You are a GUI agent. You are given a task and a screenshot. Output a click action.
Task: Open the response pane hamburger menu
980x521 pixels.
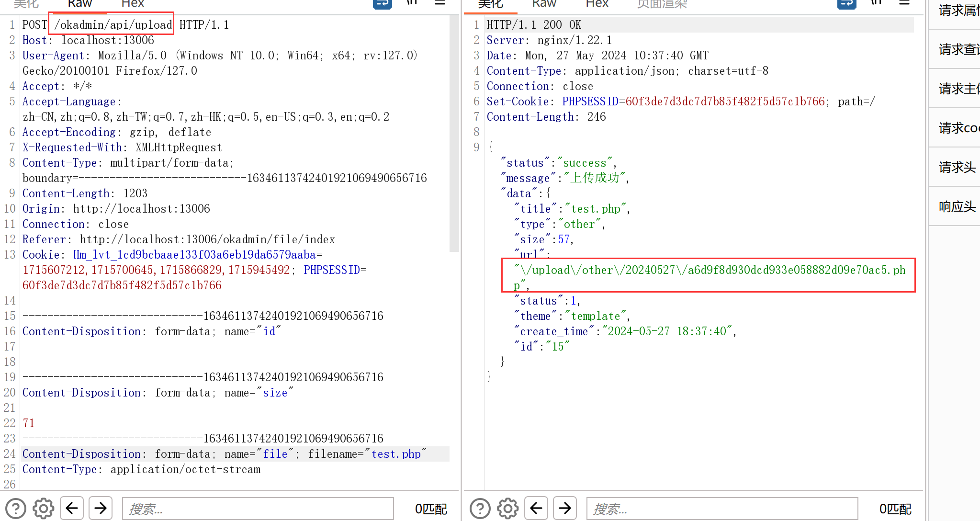[x=904, y=3]
